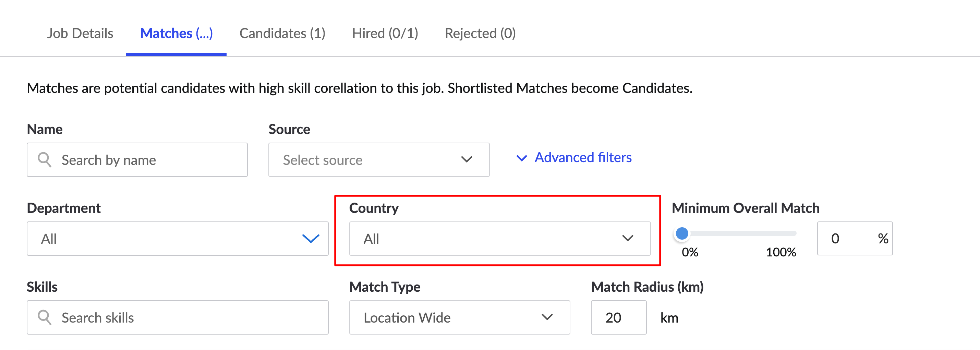Click the chevron arrow in Country dropdown
980x350 pixels.
tap(627, 239)
